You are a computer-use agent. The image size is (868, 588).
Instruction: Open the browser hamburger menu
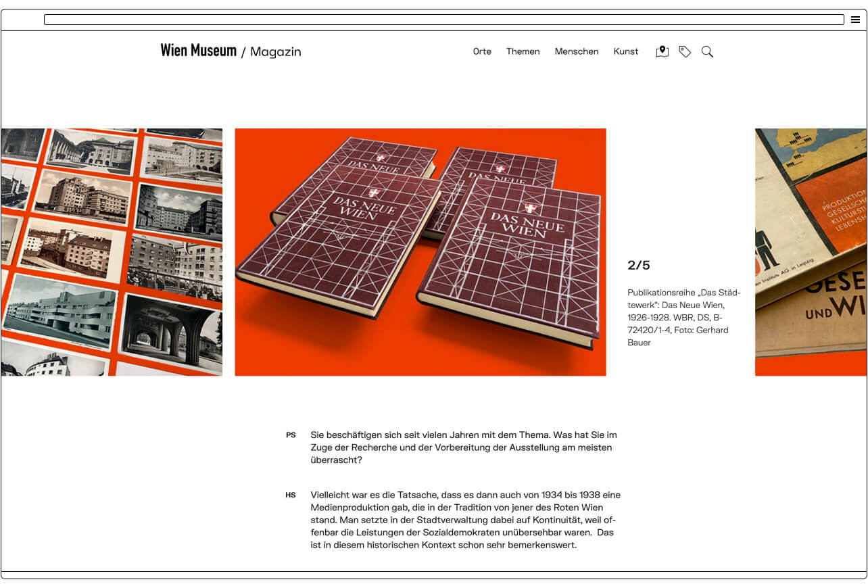[855, 20]
